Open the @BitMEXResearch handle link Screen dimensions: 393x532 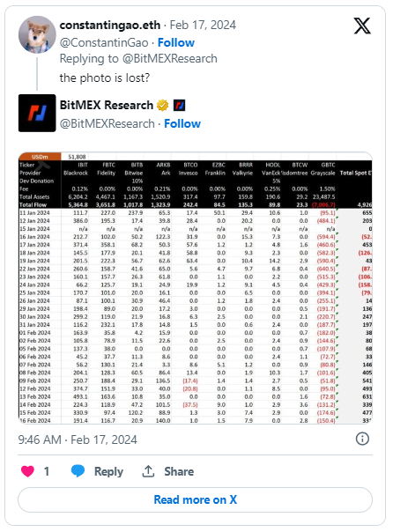click(x=108, y=124)
